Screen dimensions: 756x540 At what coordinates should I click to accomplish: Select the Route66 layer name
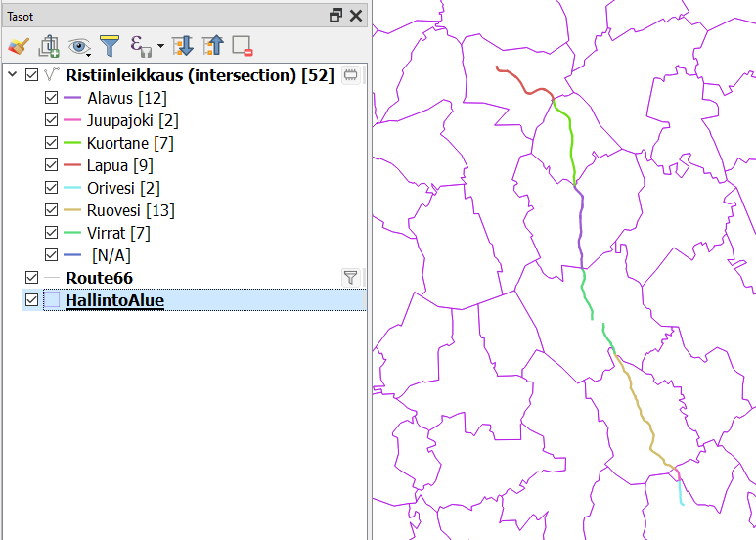coord(99,278)
